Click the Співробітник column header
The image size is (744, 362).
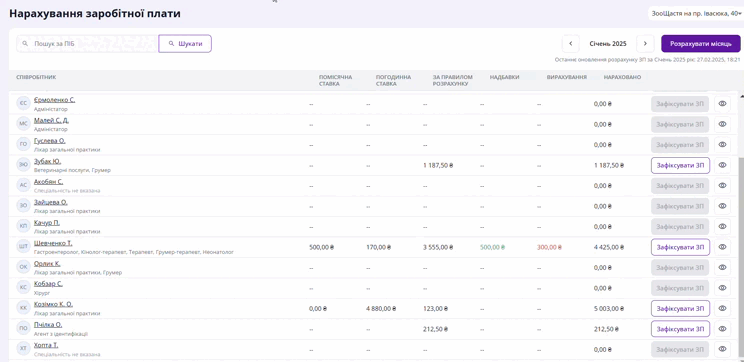click(36, 77)
